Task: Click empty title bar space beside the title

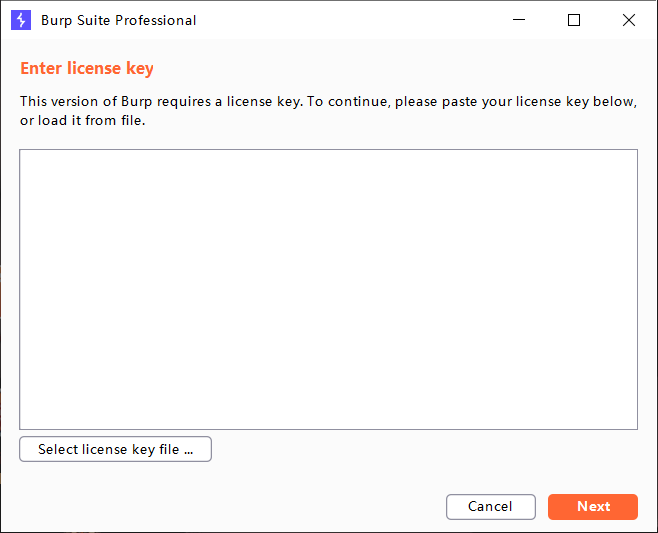Action: click(x=350, y=20)
